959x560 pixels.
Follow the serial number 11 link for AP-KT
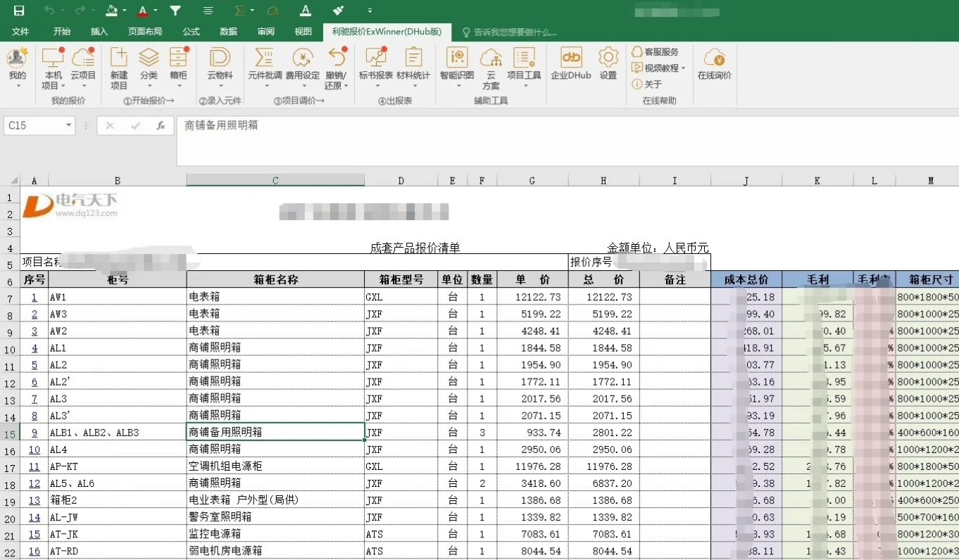35,466
